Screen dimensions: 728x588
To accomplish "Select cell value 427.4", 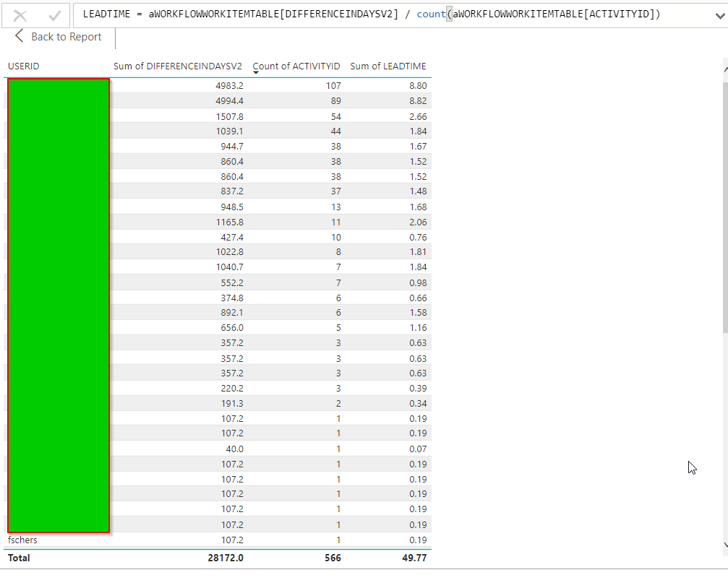I will (232, 237).
